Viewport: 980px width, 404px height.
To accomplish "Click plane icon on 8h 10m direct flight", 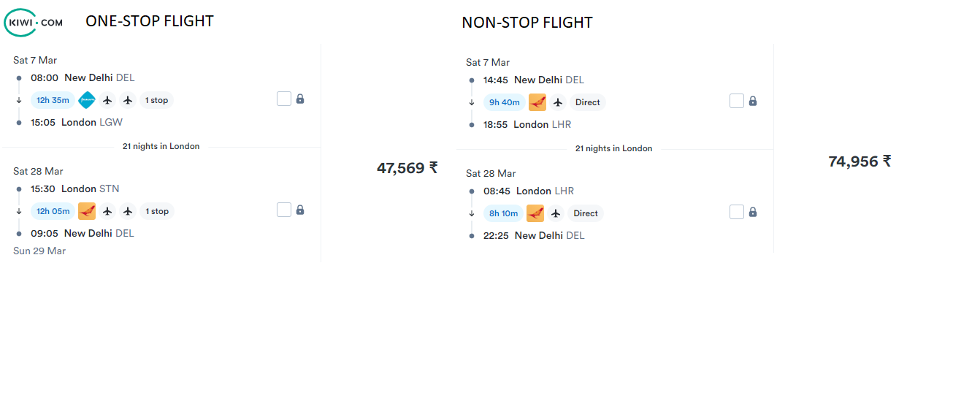I will 556,213.
